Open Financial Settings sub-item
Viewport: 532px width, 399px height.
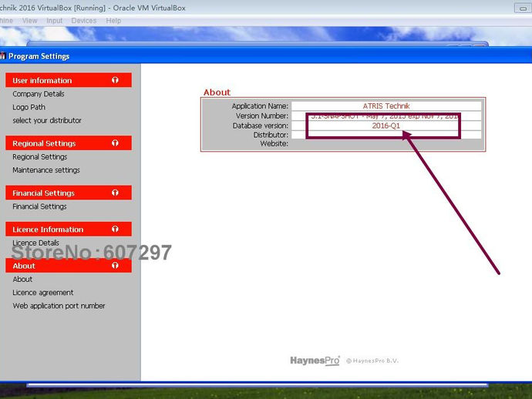point(39,206)
